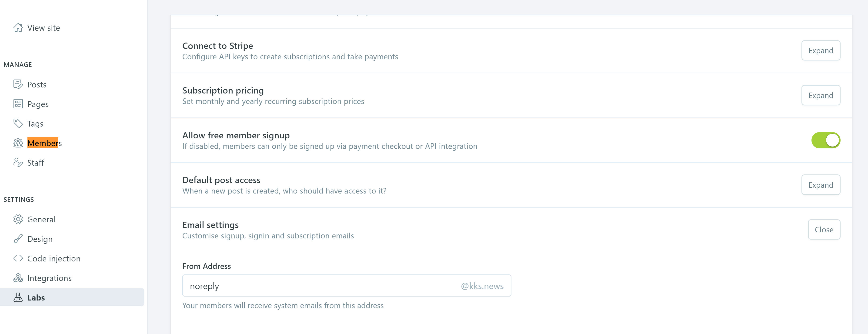This screenshot has height=334, width=868.
Task: Click the From Address input field
Action: click(320, 286)
